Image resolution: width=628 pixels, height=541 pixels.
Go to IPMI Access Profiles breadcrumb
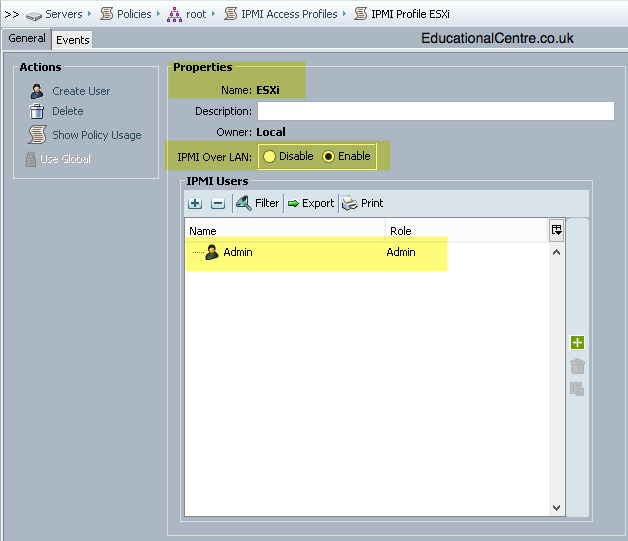click(289, 14)
